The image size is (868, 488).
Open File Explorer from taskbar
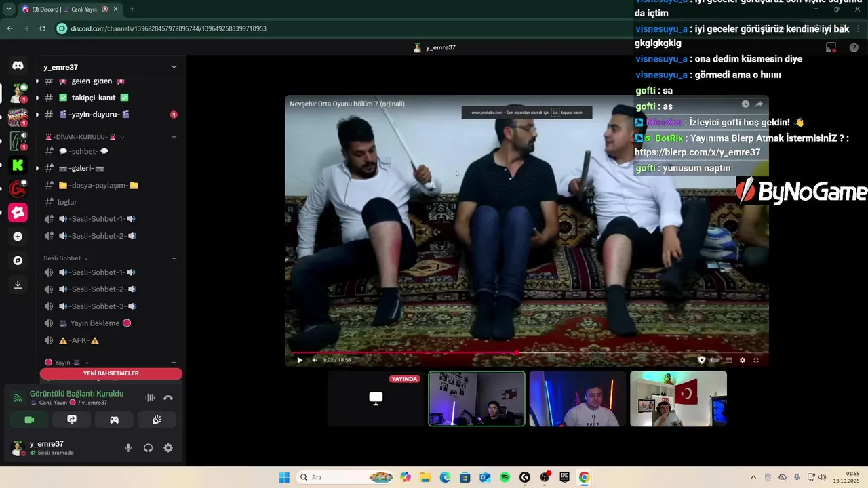[x=425, y=477]
